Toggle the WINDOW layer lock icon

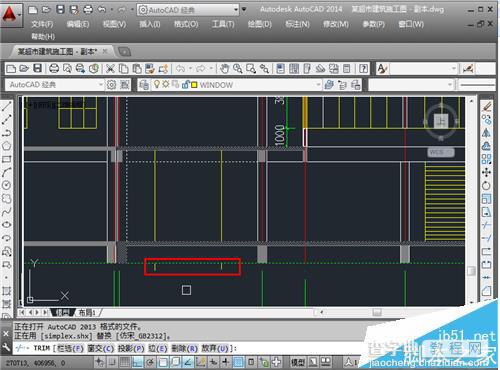[185, 84]
